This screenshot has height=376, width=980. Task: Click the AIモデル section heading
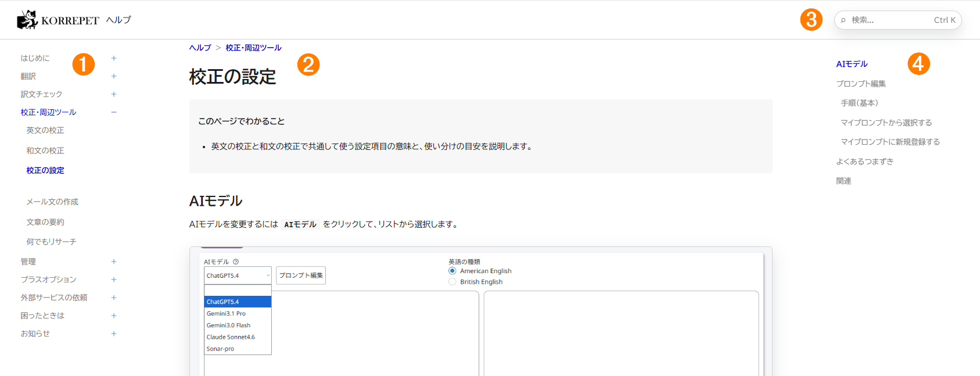point(216,201)
